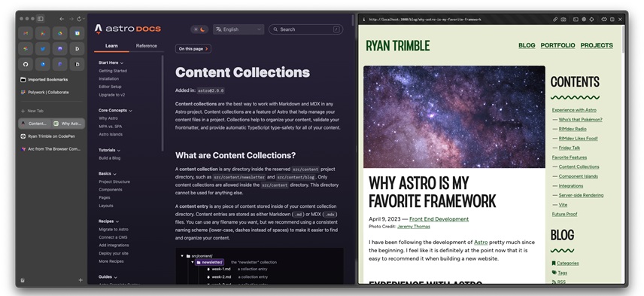644x296 pixels.
Task: Jump to Component Islands in contents
Action: click(578, 176)
